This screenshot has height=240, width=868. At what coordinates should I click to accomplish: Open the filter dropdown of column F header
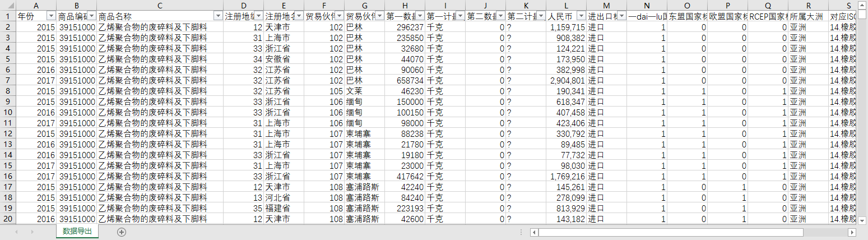tap(340, 16)
